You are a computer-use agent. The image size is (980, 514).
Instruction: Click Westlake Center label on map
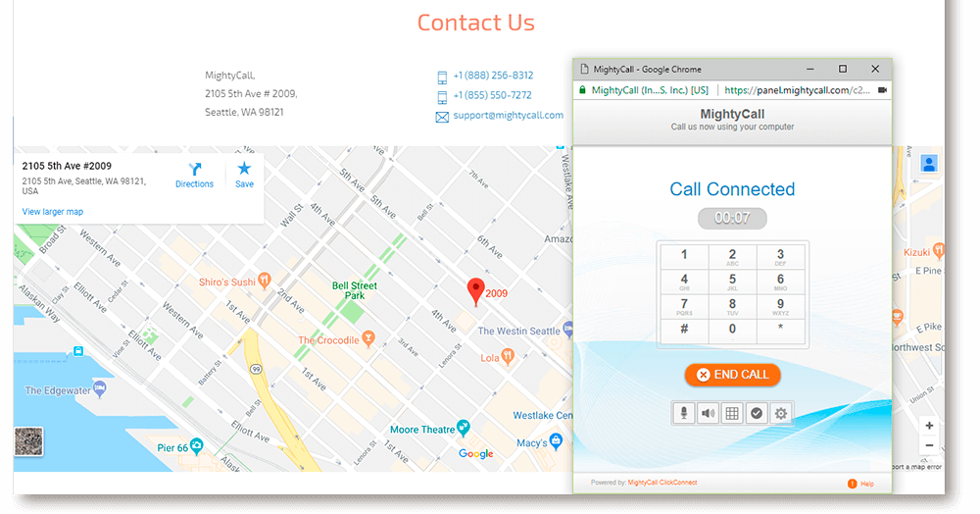click(x=543, y=415)
